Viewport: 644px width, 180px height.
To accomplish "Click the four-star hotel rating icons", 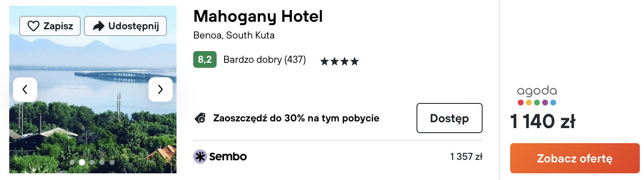I will (340, 62).
